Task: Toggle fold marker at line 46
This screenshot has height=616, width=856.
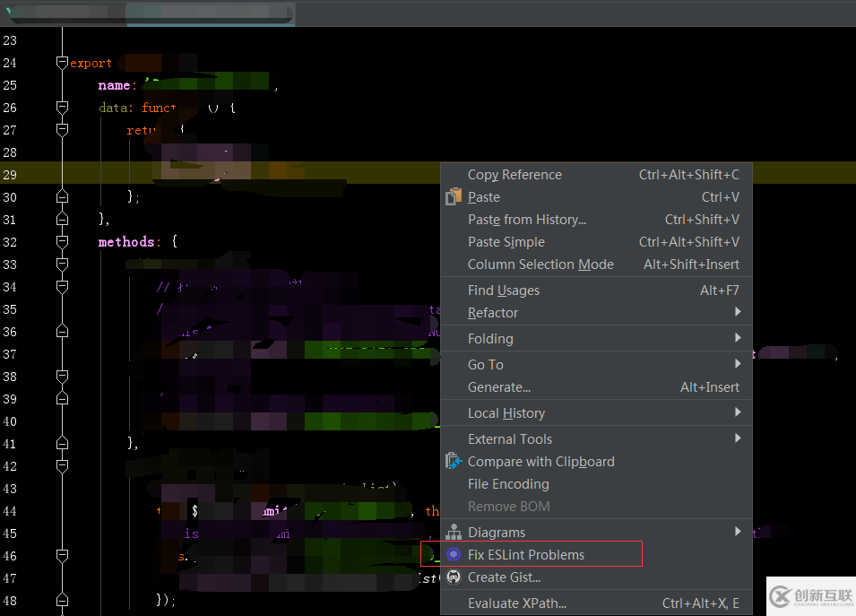Action: tap(62, 556)
